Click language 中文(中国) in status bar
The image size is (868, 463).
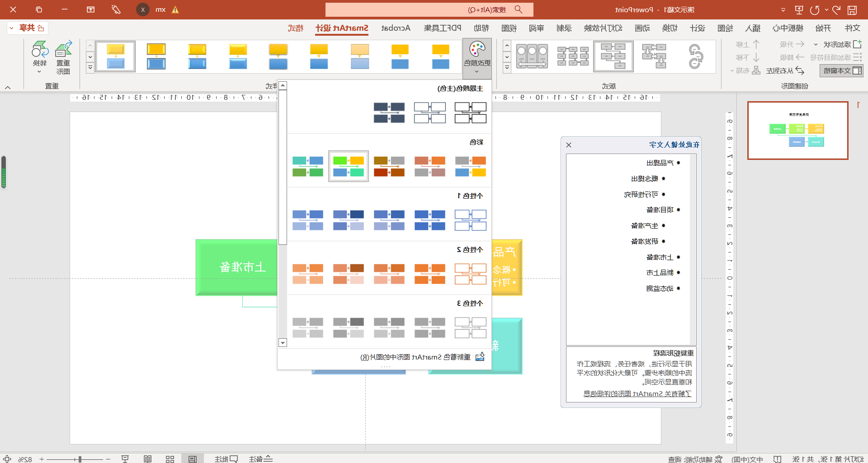point(747,459)
